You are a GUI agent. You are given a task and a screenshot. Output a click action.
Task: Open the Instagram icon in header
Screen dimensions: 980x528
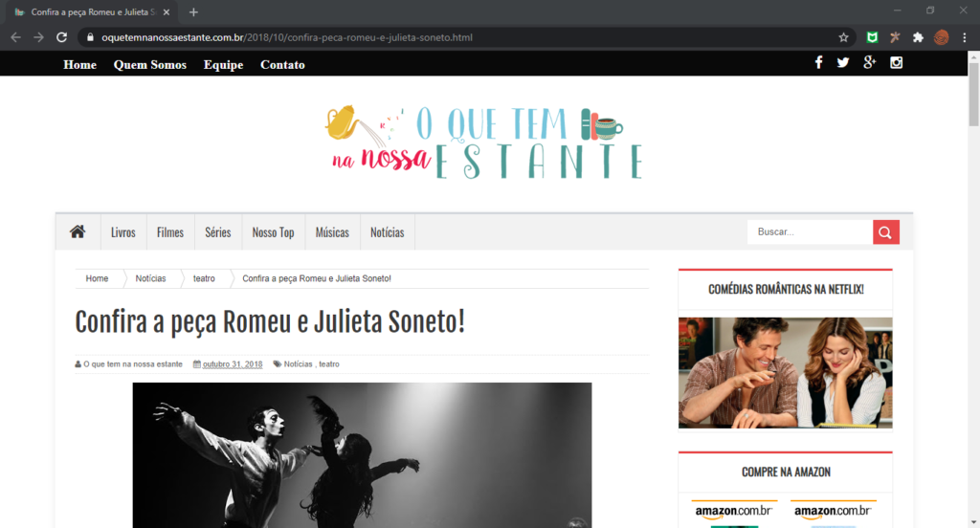coord(896,62)
